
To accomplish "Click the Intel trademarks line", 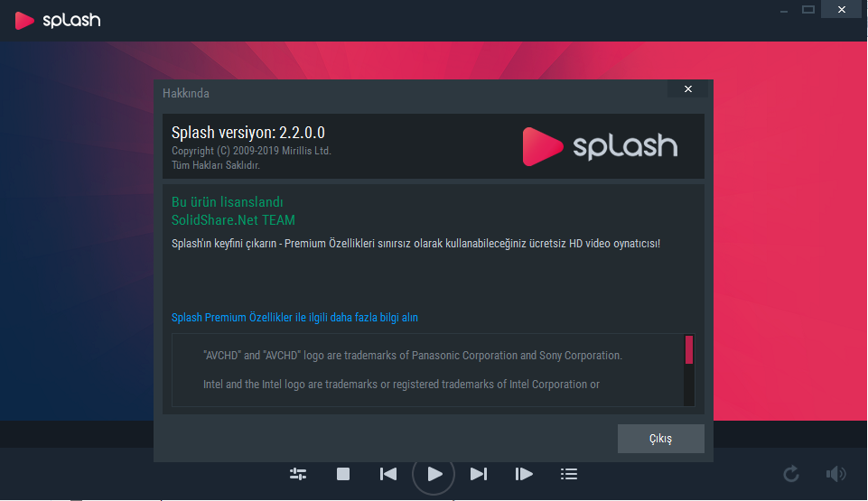I will click(401, 385).
